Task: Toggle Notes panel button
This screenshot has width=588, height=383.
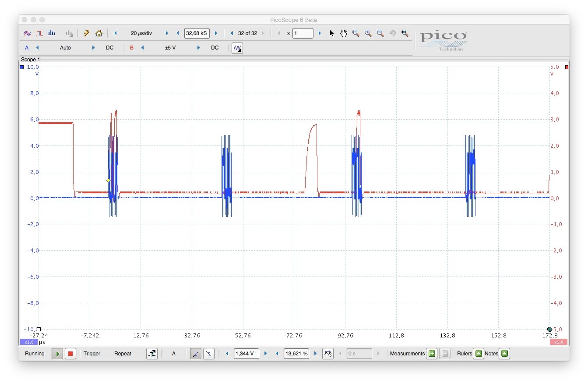Action: (505, 354)
